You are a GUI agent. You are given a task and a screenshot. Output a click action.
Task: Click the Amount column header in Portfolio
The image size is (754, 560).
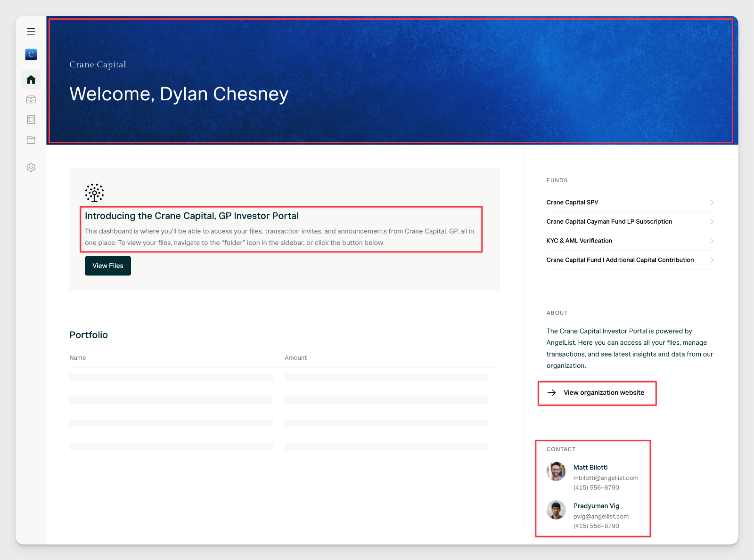pos(295,357)
